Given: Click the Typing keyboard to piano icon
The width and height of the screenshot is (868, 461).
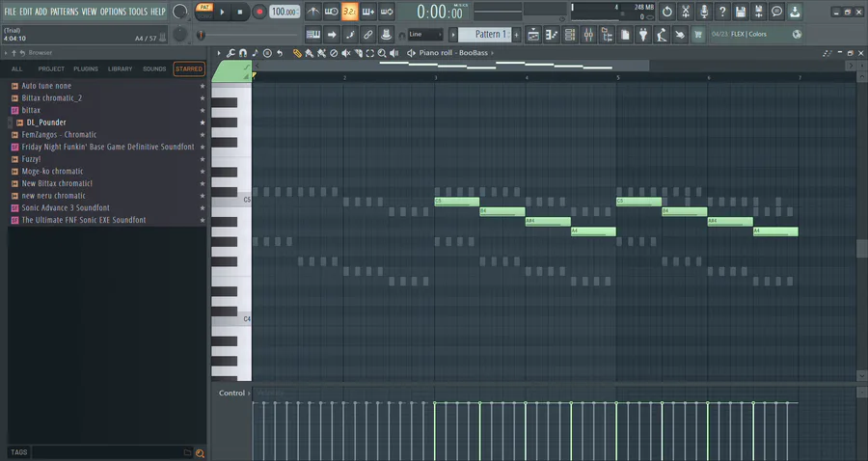Looking at the screenshot, I should click(312, 35).
